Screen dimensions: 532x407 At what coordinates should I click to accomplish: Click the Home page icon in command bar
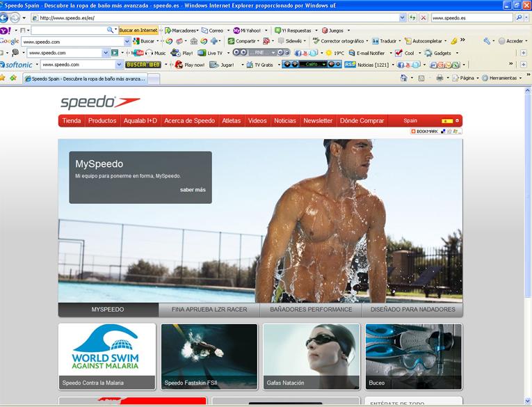(403, 78)
